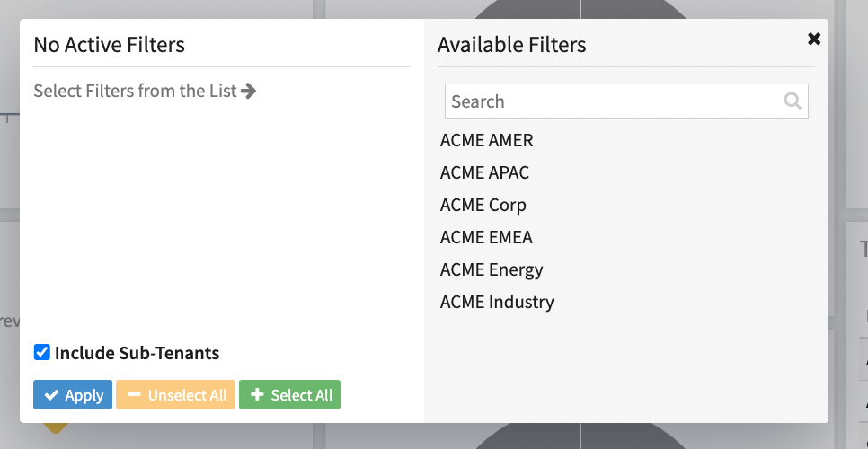Click the magnifying glass icon in Search
This screenshot has width=868, height=449.
792,101
